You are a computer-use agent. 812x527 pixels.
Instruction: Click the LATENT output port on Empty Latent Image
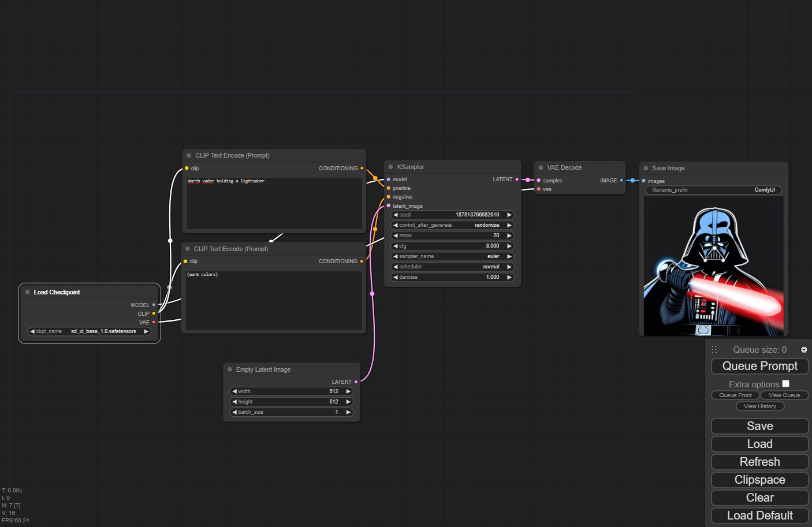(356, 382)
